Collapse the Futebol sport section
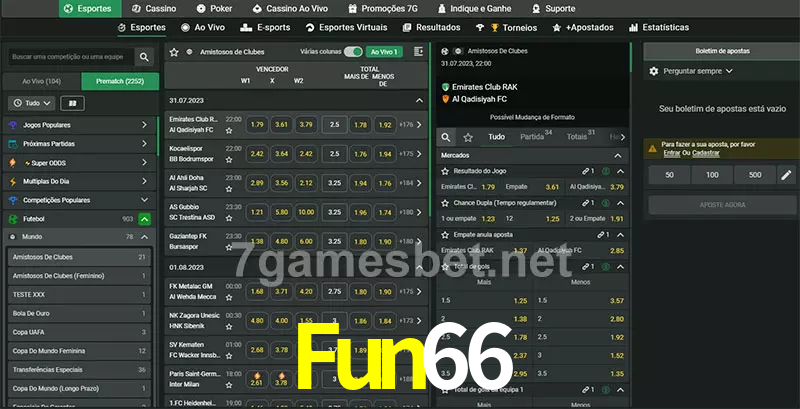The width and height of the screenshot is (800, 409). [145, 218]
